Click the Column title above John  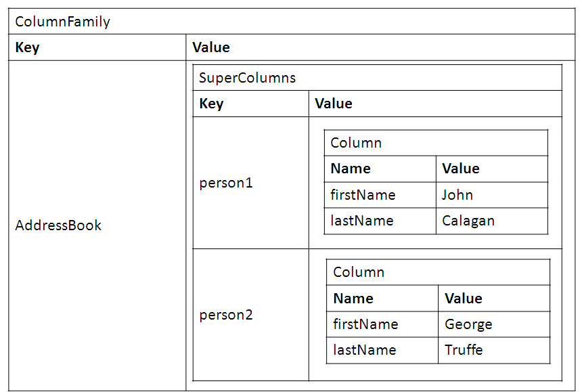356,143
